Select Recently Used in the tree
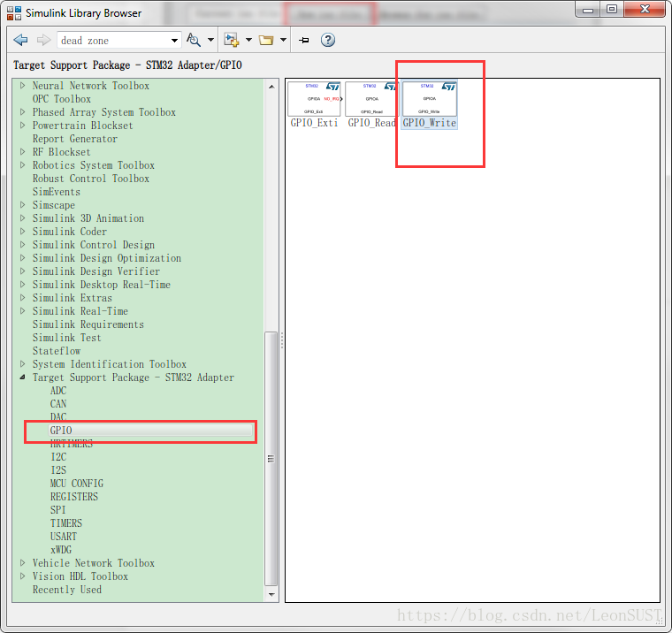This screenshot has height=633, width=672. pyautogui.click(x=67, y=591)
